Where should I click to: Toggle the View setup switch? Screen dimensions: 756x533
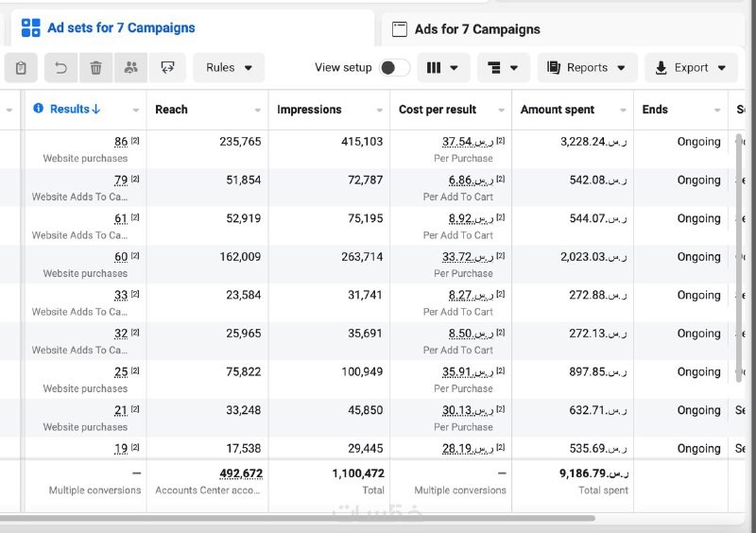coord(394,68)
